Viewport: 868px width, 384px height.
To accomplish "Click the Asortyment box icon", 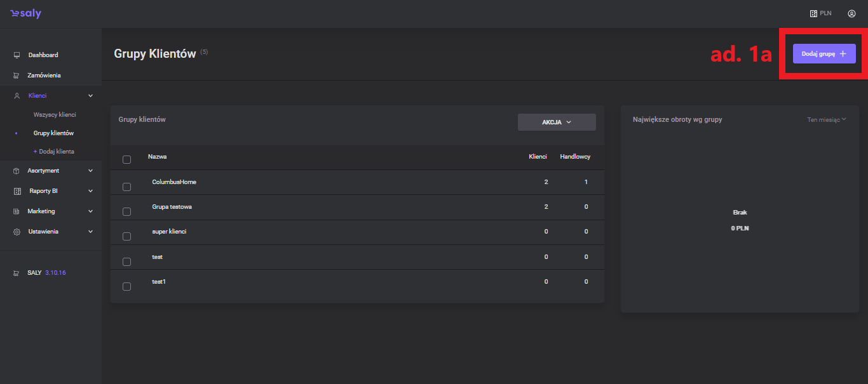I will click(x=17, y=171).
